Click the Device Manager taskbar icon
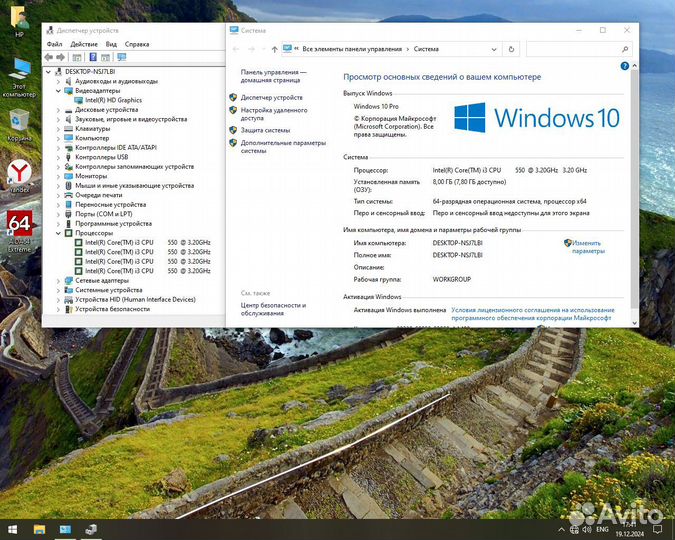Screen dimensions: 675x540 (91, 530)
